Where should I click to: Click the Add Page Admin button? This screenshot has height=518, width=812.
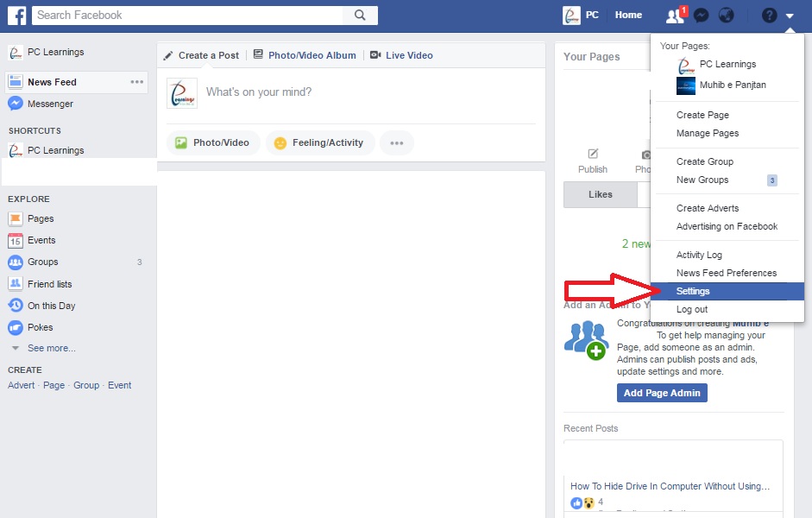point(662,393)
